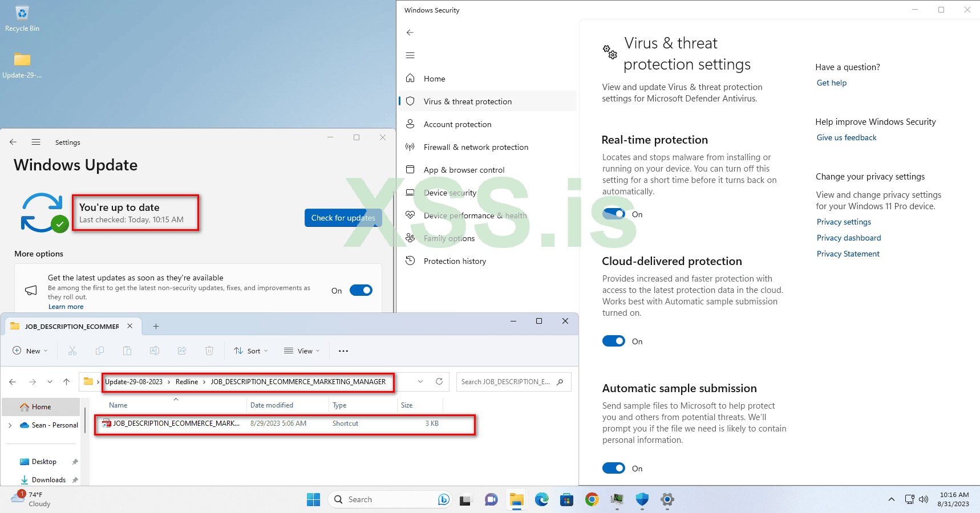This screenshot has height=513, width=980.
Task: Open the Recycle Bin desktop icon
Action: pyautogui.click(x=22, y=18)
